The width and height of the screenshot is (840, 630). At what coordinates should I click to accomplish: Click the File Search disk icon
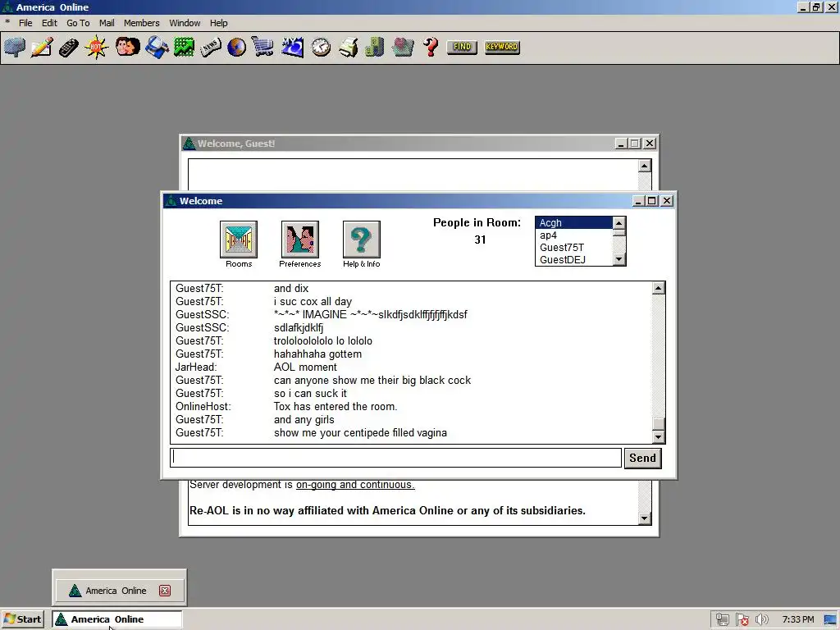click(157, 47)
